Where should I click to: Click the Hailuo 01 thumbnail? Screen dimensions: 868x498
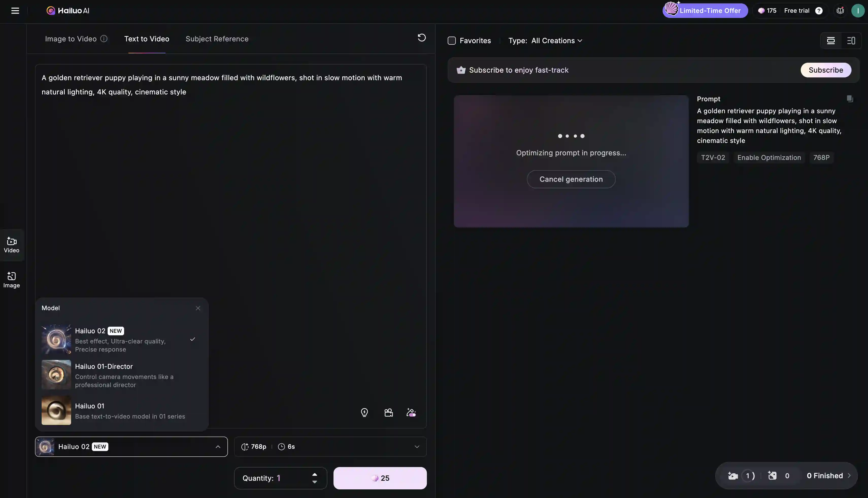(x=56, y=410)
